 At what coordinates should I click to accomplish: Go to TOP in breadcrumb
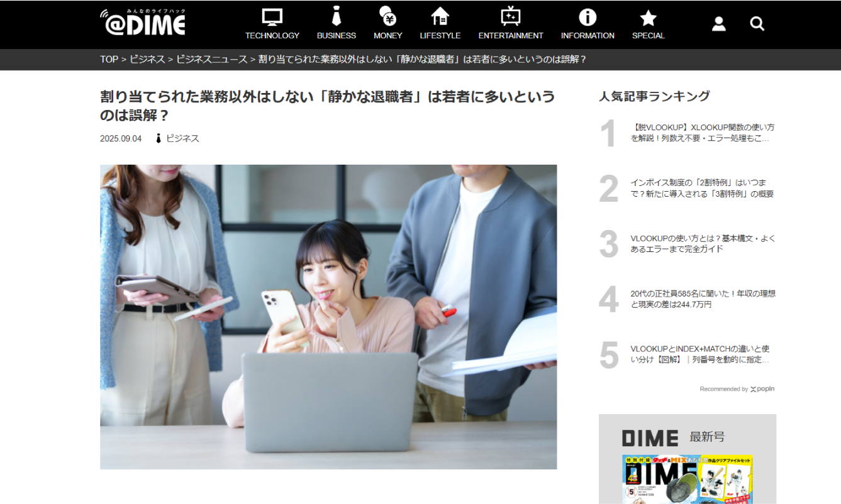coord(109,59)
